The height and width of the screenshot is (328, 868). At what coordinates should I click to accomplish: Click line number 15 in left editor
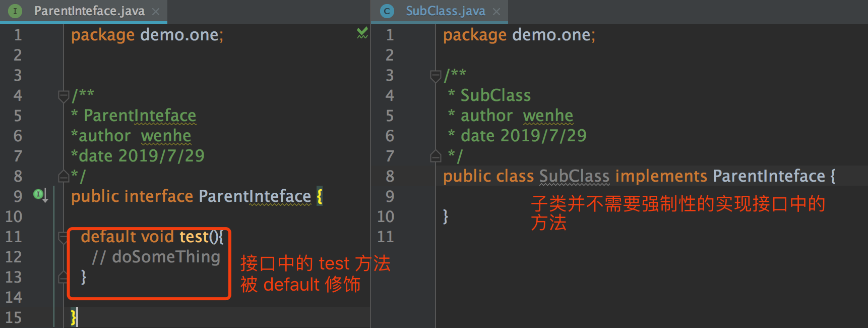tap(14, 317)
